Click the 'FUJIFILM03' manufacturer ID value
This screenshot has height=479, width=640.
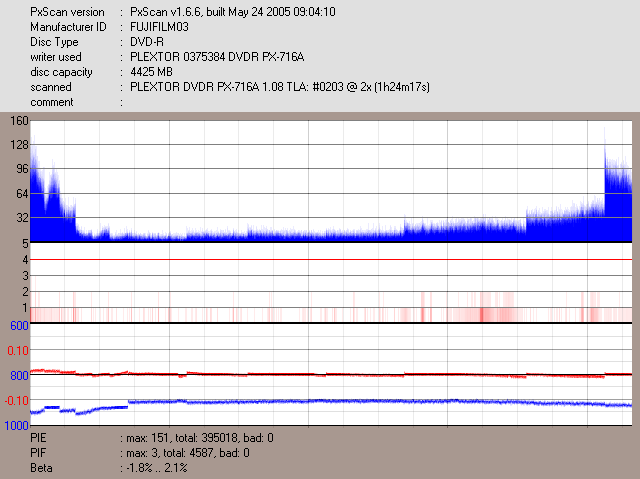point(159,27)
